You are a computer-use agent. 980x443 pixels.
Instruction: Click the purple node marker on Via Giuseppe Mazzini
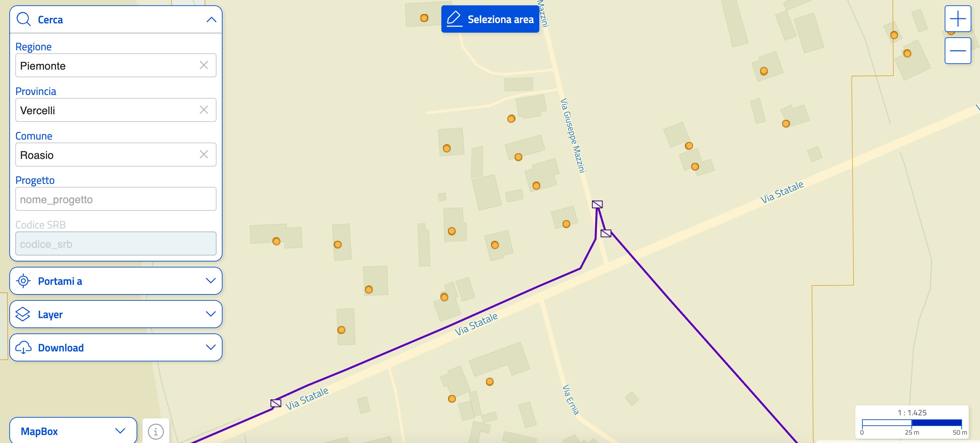pos(597,205)
